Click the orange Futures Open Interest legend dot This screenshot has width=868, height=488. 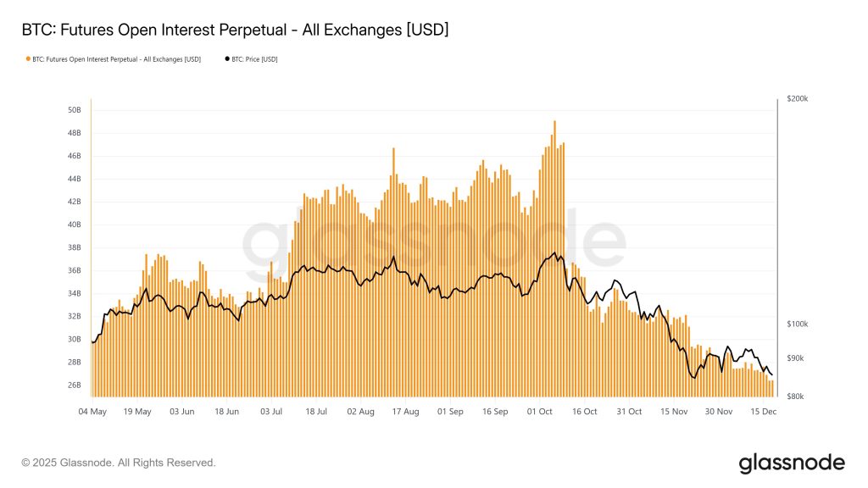28,59
